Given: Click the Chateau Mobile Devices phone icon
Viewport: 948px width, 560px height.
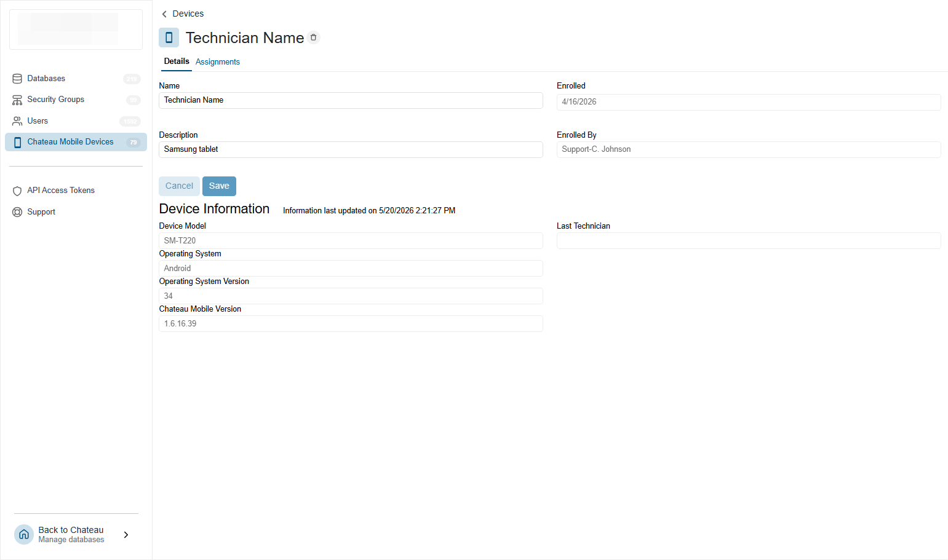Looking at the screenshot, I should [17, 142].
